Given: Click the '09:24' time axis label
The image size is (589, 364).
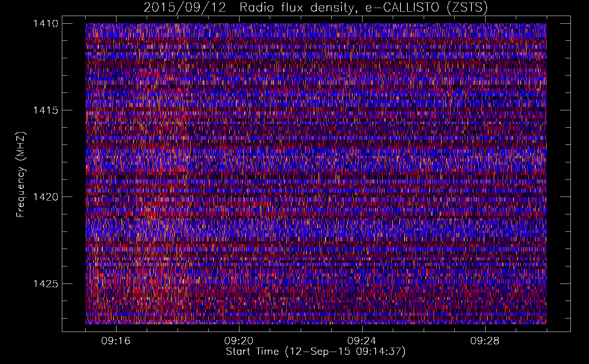Looking at the screenshot, I should 362,341.
